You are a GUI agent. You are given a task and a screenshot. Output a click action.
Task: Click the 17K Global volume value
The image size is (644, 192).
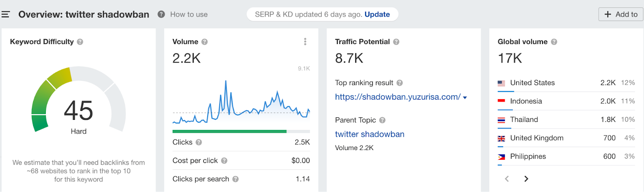coord(510,58)
